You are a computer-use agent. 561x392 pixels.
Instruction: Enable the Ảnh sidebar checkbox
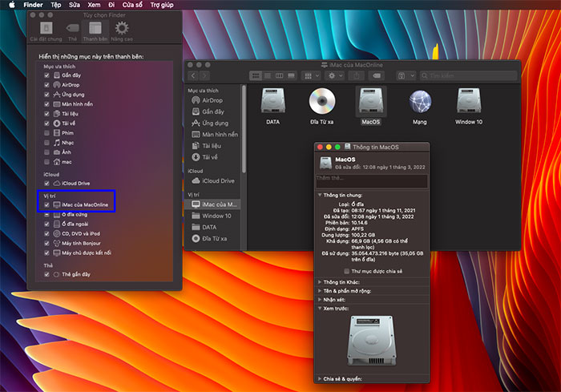point(46,152)
